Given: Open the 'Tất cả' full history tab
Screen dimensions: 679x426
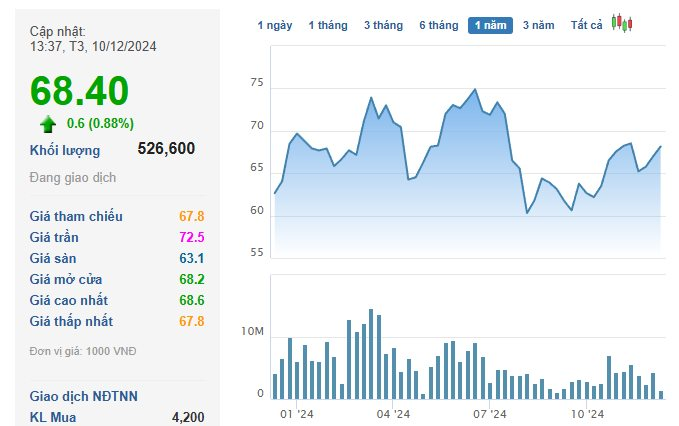Looking at the screenshot, I should click(x=586, y=25).
